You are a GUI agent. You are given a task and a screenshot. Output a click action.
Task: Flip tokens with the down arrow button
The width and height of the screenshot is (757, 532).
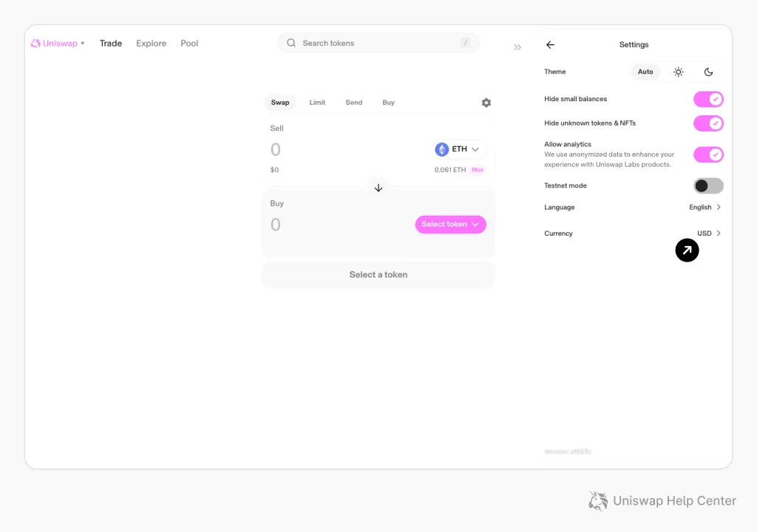click(x=378, y=188)
